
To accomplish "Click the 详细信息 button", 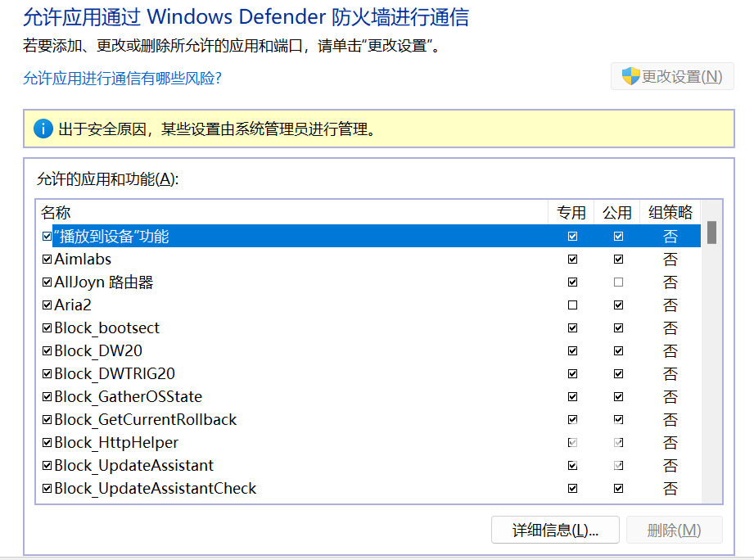I will click(x=555, y=530).
